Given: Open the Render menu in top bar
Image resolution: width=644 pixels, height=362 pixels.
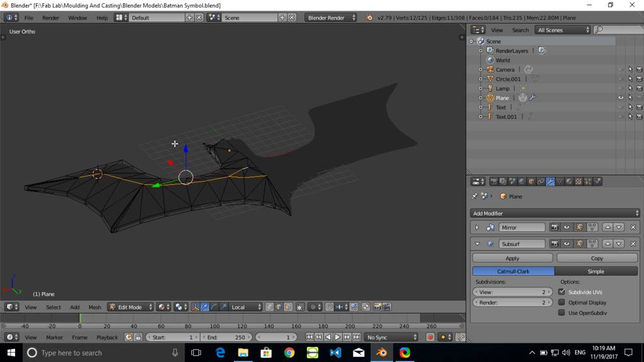Looking at the screenshot, I should coord(50,18).
